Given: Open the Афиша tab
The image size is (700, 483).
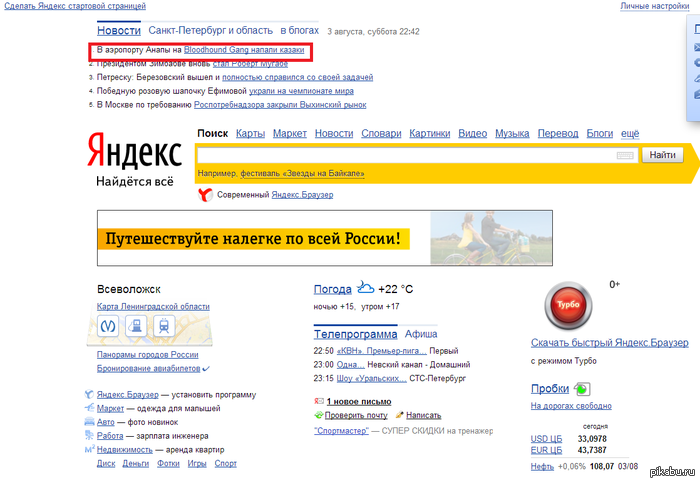Looking at the screenshot, I should tap(421, 334).
